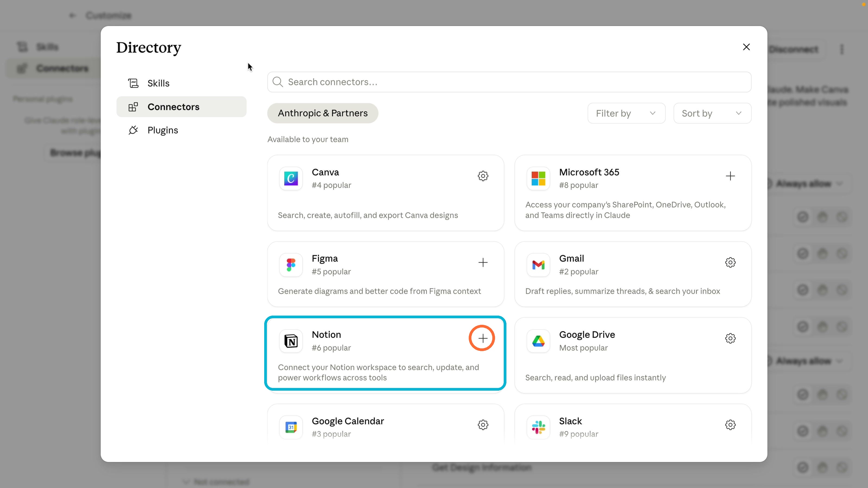Image resolution: width=868 pixels, height=488 pixels.
Task: Click '#9 popular' under Slack
Action: click(579, 434)
